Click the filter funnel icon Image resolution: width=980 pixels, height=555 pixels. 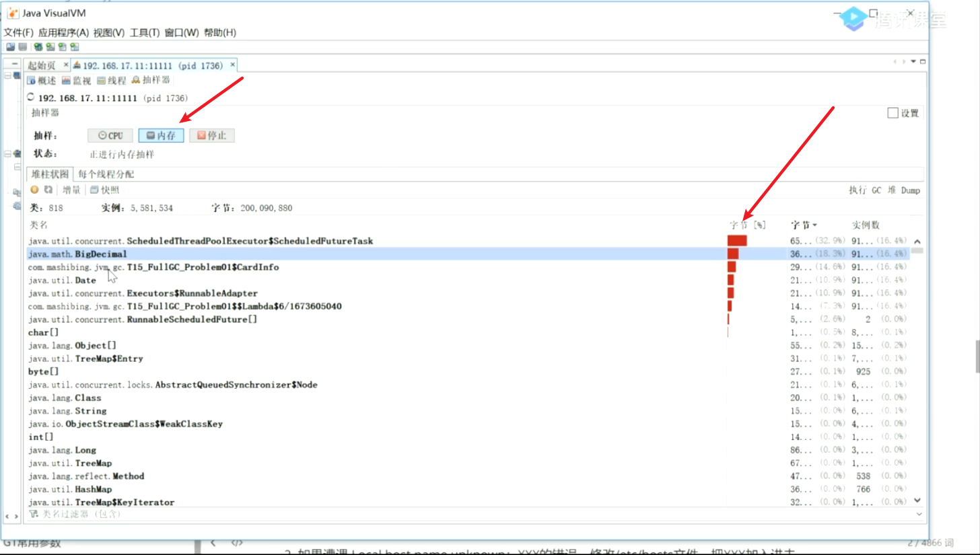33,514
